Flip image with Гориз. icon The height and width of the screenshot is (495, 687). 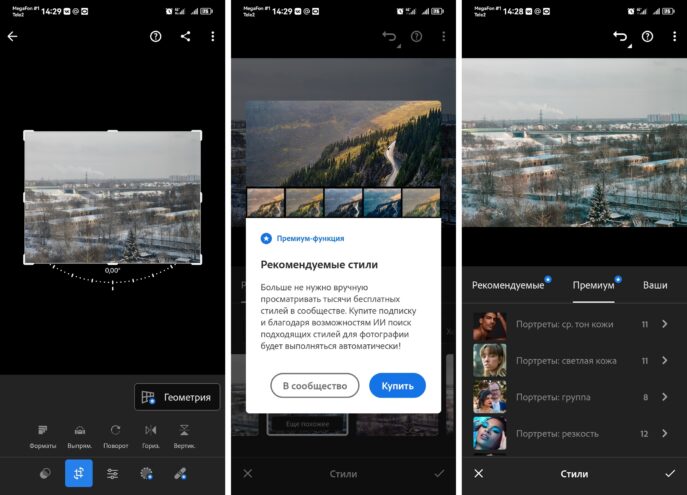151,434
